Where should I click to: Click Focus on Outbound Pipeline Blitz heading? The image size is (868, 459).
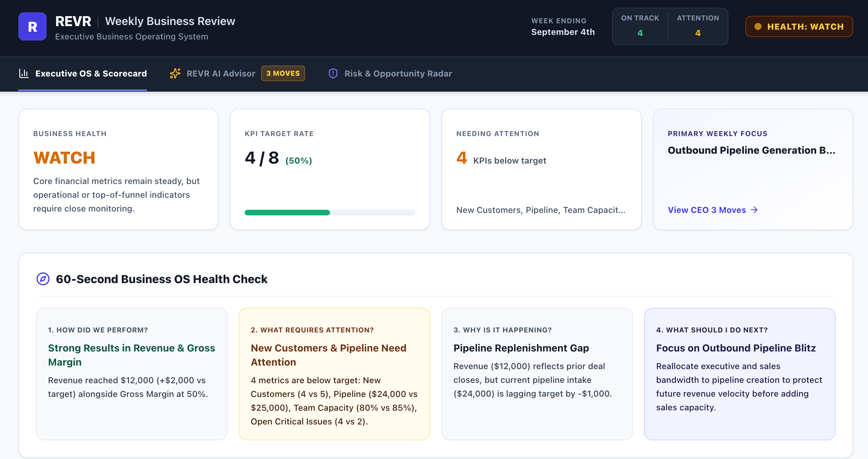click(x=736, y=348)
